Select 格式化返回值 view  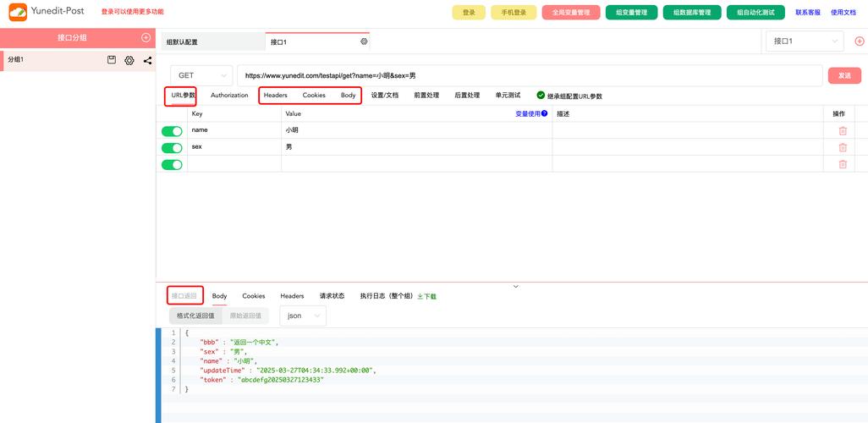[x=195, y=316]
